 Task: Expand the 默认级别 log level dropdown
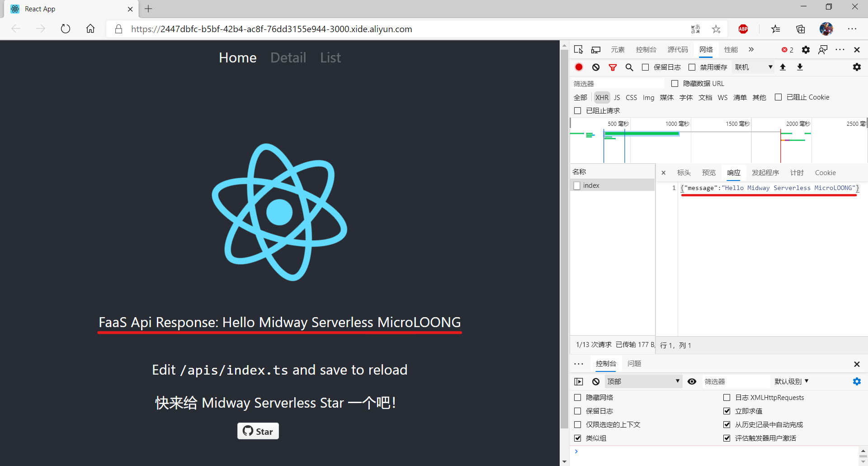coord(791,381)
